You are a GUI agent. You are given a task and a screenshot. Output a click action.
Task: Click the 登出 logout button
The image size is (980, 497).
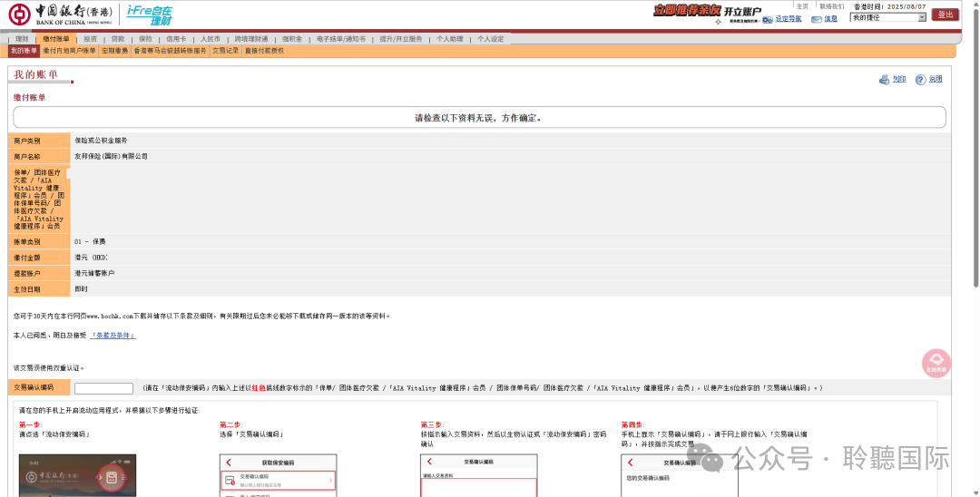[946, 15]
